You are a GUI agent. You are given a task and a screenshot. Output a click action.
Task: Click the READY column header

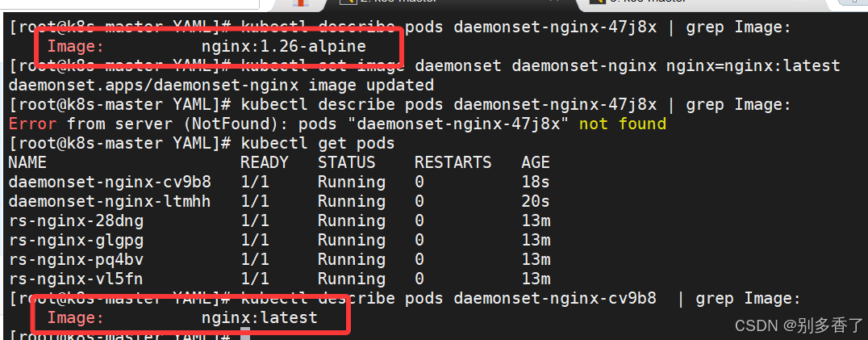coord(265,163)
